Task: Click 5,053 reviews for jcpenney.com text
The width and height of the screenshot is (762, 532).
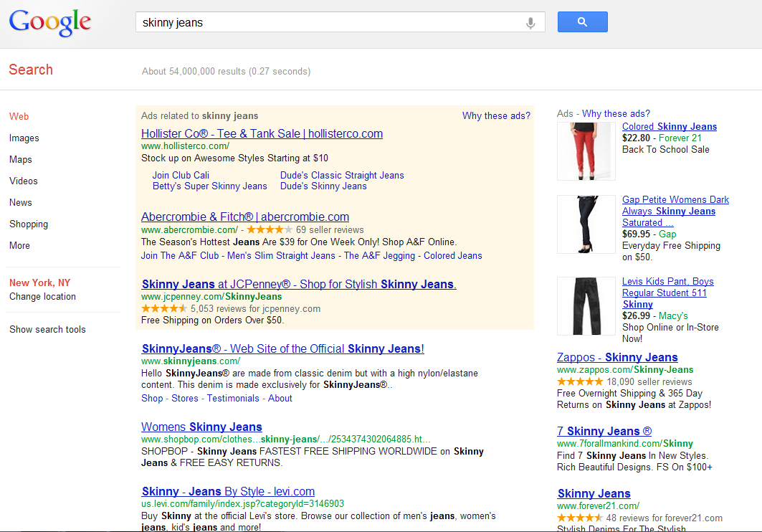Action: 256,309
